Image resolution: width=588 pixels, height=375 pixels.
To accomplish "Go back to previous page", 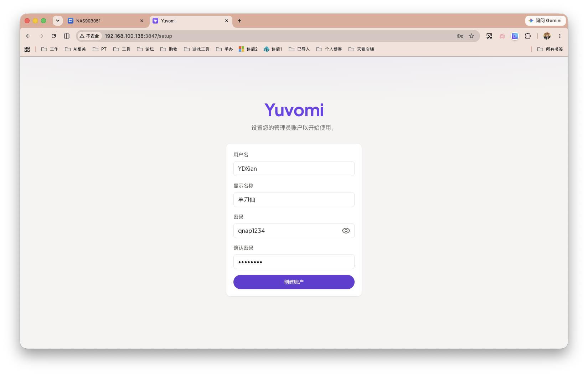I will (x=28, y=36).
